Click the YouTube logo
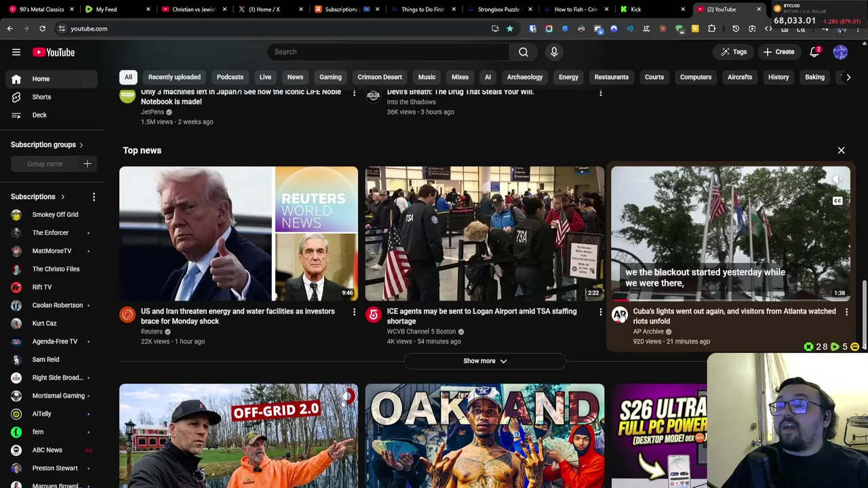Viewport: 868px width, 488px height. (x=54, y=52)
